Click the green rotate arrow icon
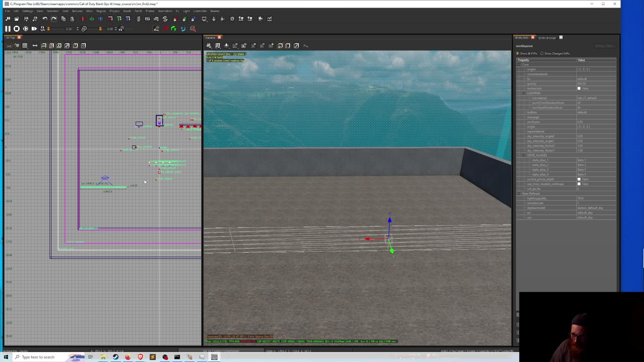 (x=174, y=29)
